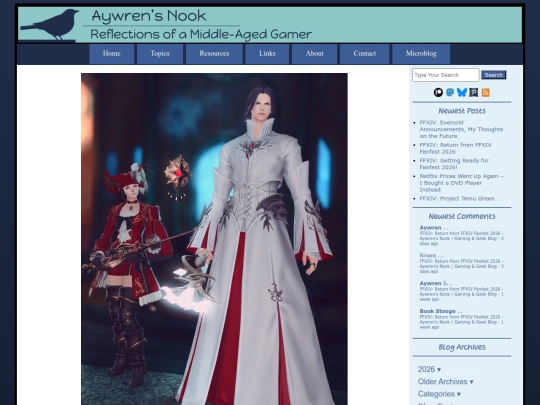Expand the 2026 archive dropdown
Screen dimensions: 540x405
click(x=429, y=369)
